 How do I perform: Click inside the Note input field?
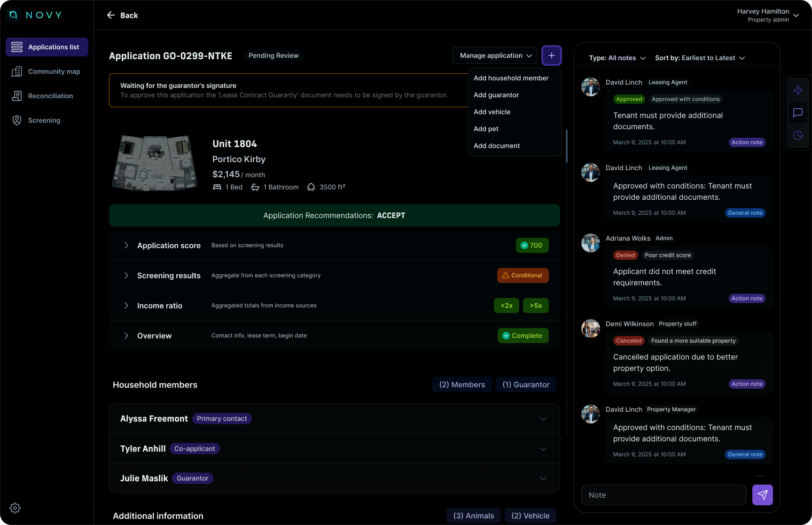click(663, 494)
